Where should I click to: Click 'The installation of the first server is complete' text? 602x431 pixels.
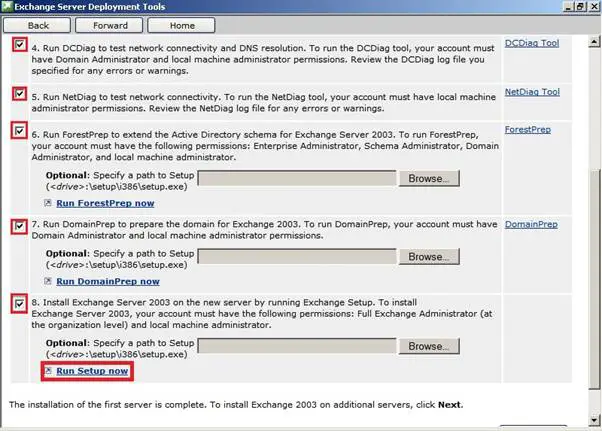108,405
